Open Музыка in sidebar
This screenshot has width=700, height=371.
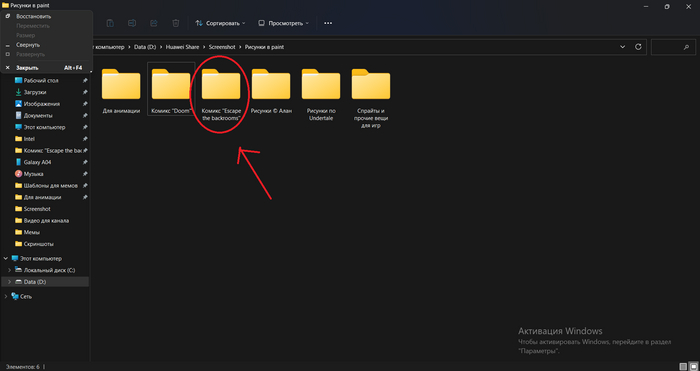[x=33, y=174]
